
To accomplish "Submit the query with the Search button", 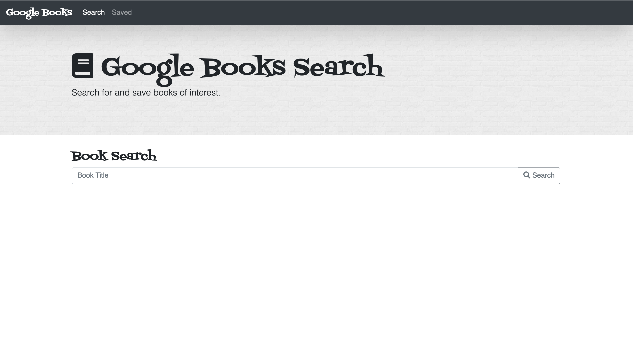I will click(x=539, y=175).
